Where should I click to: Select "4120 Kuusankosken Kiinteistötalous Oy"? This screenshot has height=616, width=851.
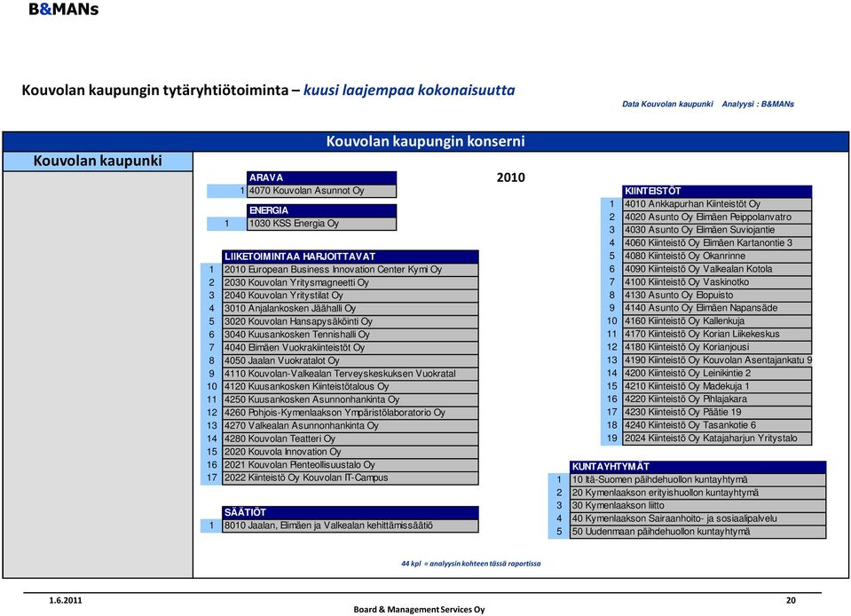click(x=351, y=387)
